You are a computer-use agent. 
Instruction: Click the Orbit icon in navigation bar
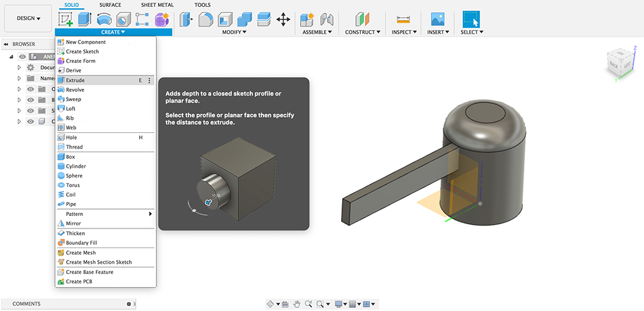(270, 304)
